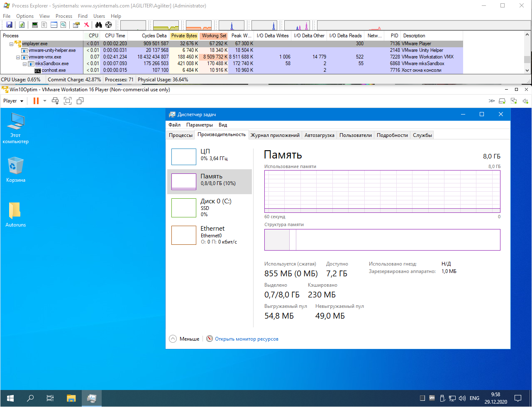Click the sound card device icon in VMware
The height and width of the screenshot is (407, 532).
tap(525, 101)
